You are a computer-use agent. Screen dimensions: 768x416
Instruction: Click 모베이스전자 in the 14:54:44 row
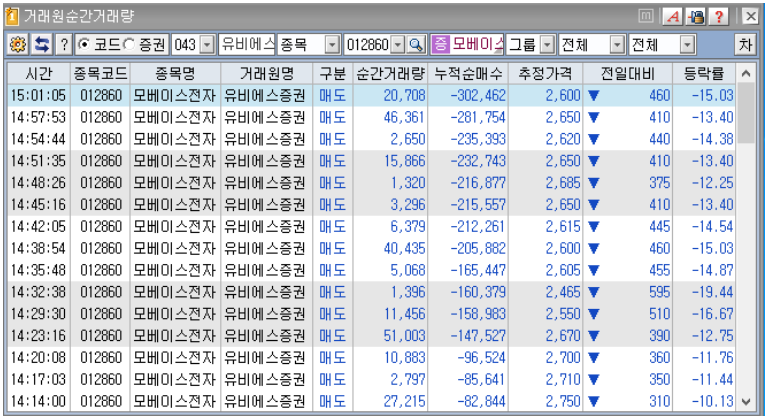point(174,139)
